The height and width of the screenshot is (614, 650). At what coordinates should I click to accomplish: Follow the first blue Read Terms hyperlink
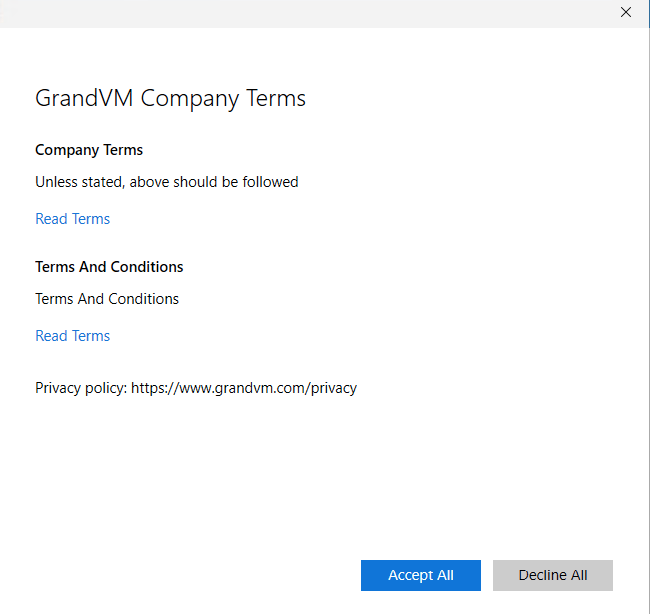[x=72, y=219]
